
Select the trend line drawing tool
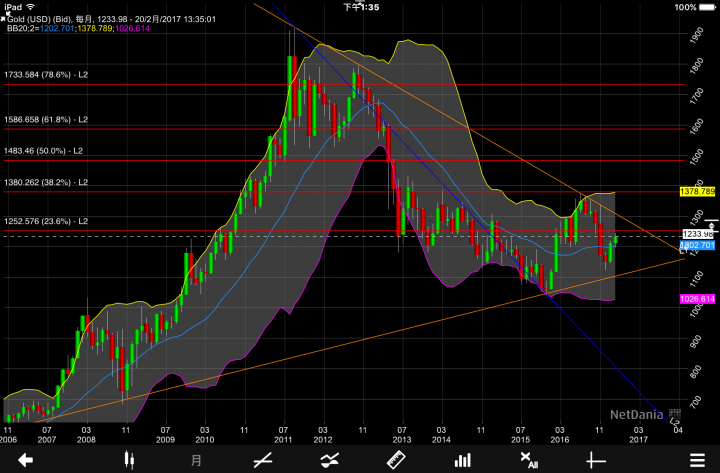click(263, 459)
